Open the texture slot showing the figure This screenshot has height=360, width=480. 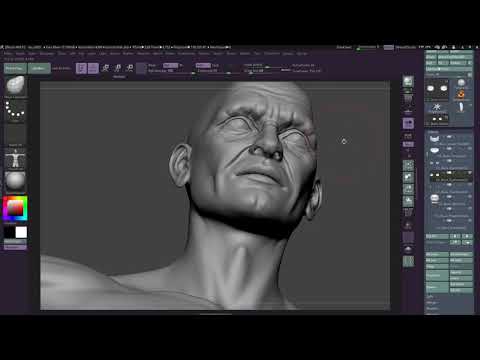(15, 158)
